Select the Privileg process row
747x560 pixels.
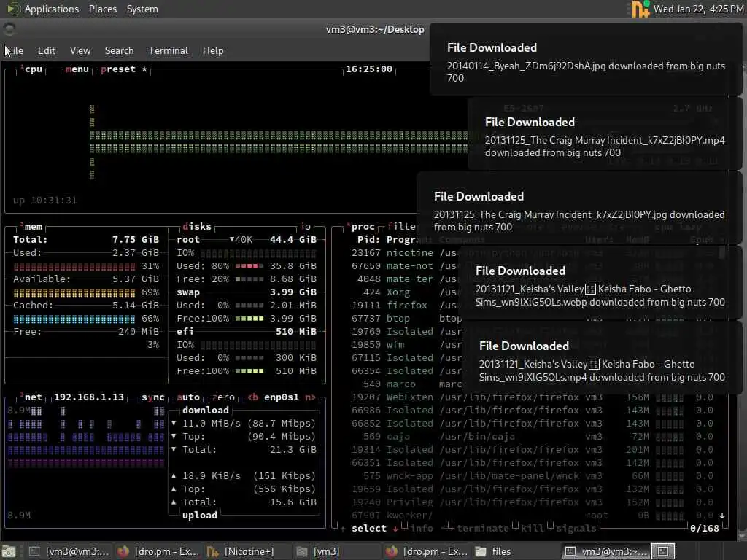532,502
